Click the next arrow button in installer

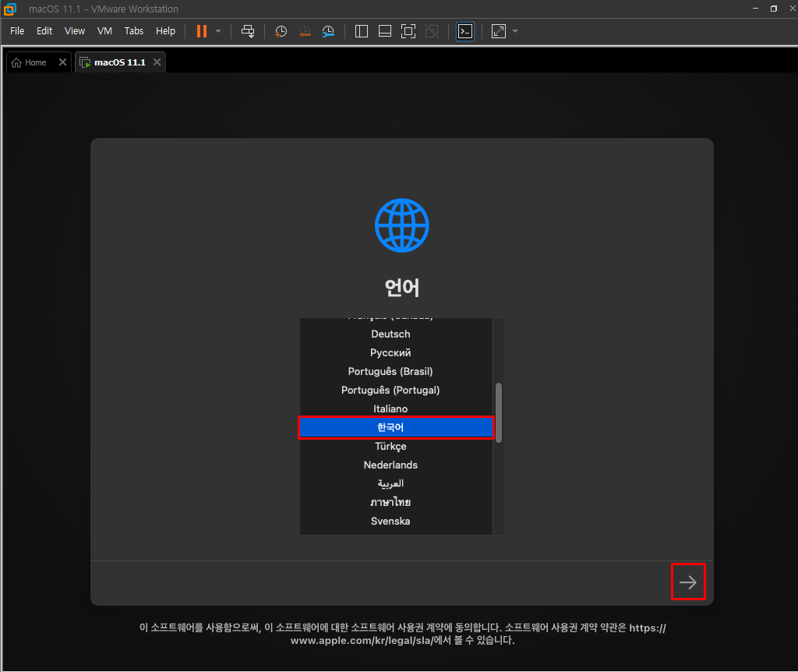[x=688, y=582]
